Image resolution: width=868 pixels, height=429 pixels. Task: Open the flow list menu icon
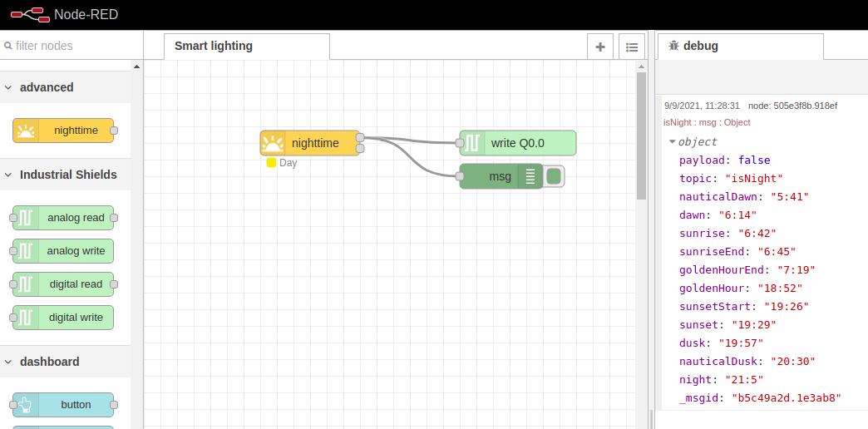(632, 47)
